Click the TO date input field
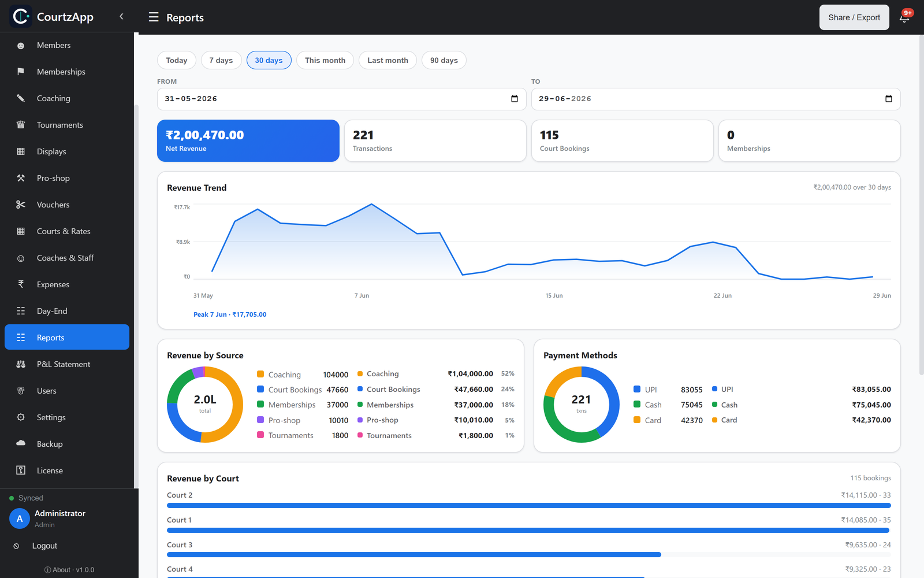This screenshot has width=924, height=578. click(x=716, y=99)
